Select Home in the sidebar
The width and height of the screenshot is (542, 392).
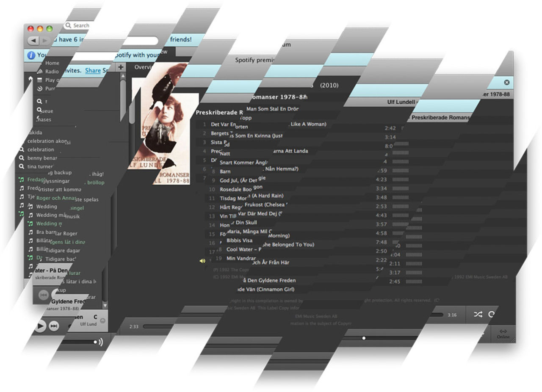pyautogui.click(x=52, y=62)
